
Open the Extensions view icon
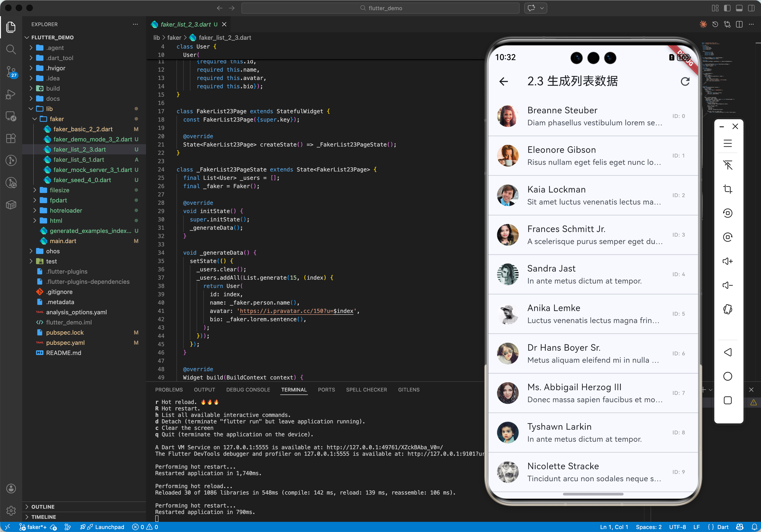[x=11, y=138]
